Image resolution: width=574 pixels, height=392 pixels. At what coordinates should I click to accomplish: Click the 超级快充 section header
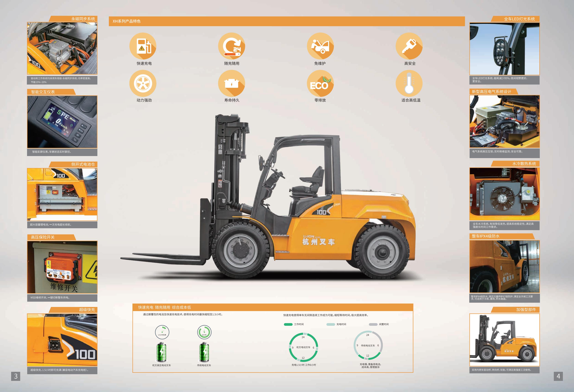click(x=87, y=310)
